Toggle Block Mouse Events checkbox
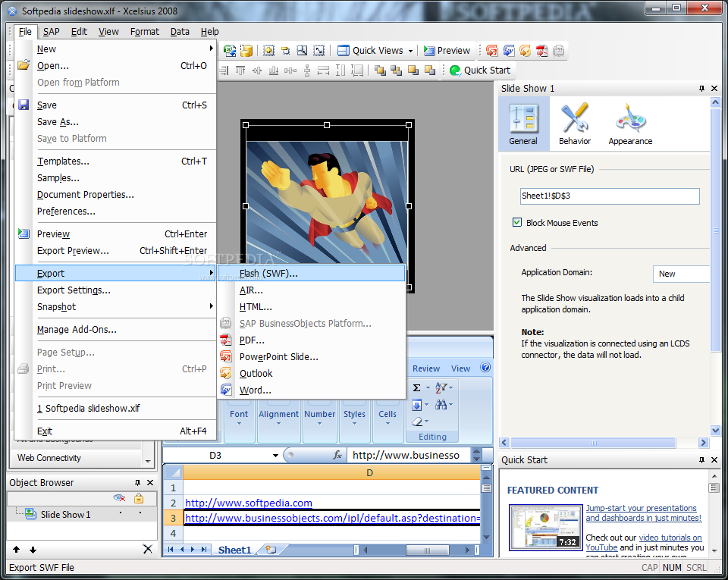This screenshot has width=728, height=580. point(516,222)
